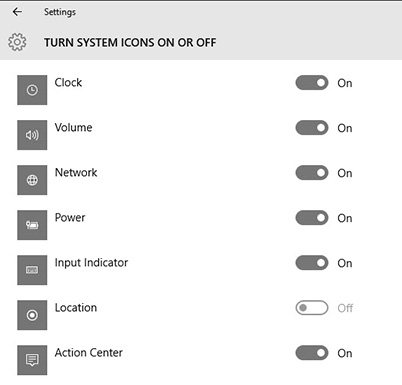Click the Power battery icon tile
This screenshot has width=402, height=385.
(32, 225)
